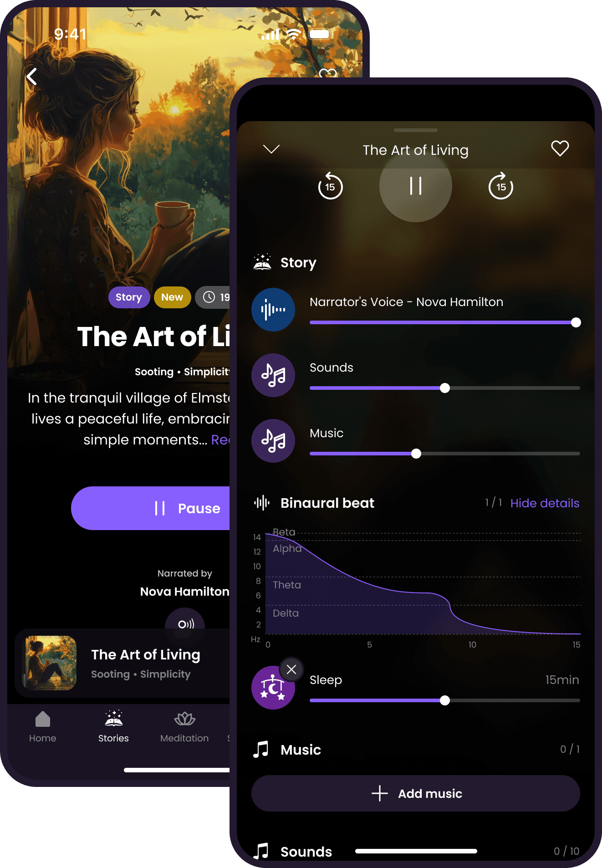Favorite The Art of Living with heart
Screen dimensions: 602x868
click(560, 148)
